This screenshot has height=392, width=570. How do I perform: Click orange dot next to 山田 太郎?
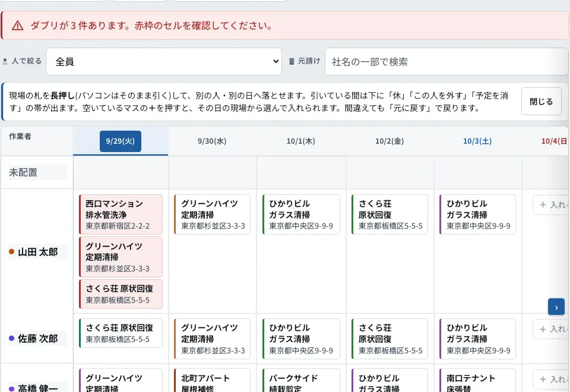click(12, 252)
